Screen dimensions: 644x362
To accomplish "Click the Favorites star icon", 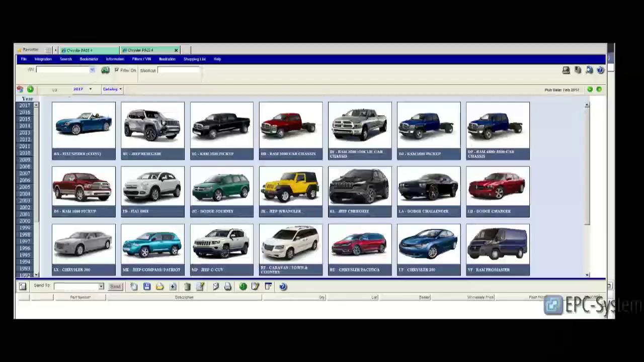I will (19, 50).
